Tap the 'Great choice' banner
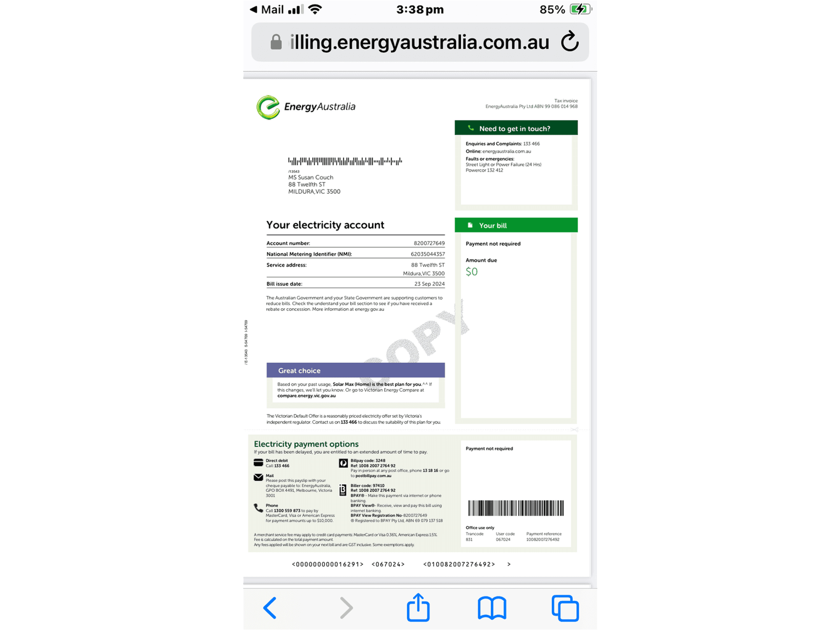The image size is (840, 630). (x=355, y=370)
